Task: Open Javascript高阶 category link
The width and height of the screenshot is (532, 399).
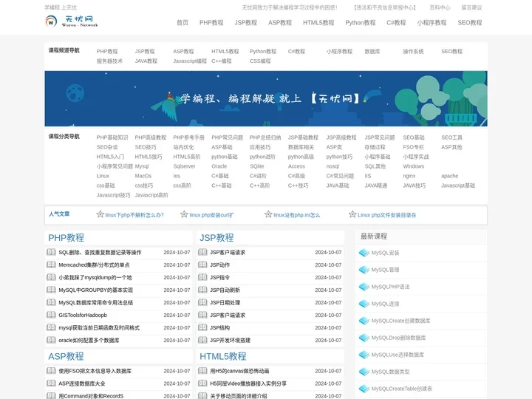Action: (x=151, y=195)
